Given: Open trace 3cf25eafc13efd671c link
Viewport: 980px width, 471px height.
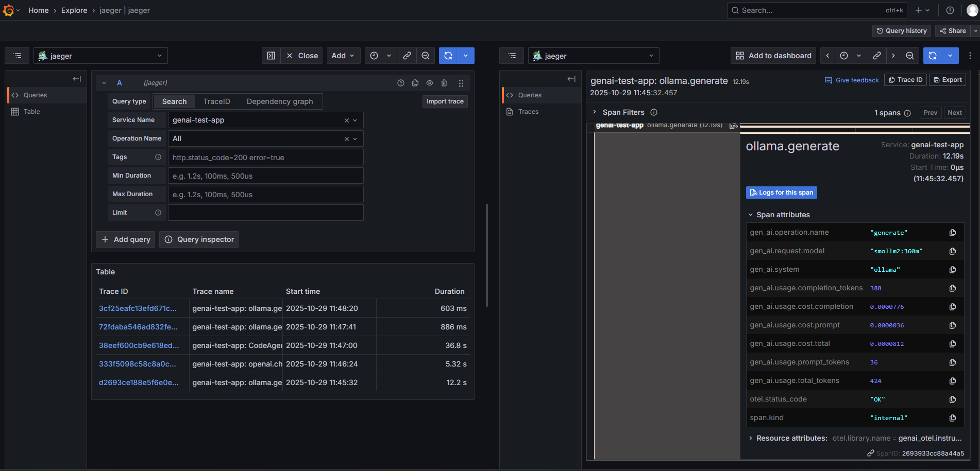Looking at the screenshot, I should click(x=138, y=308).
